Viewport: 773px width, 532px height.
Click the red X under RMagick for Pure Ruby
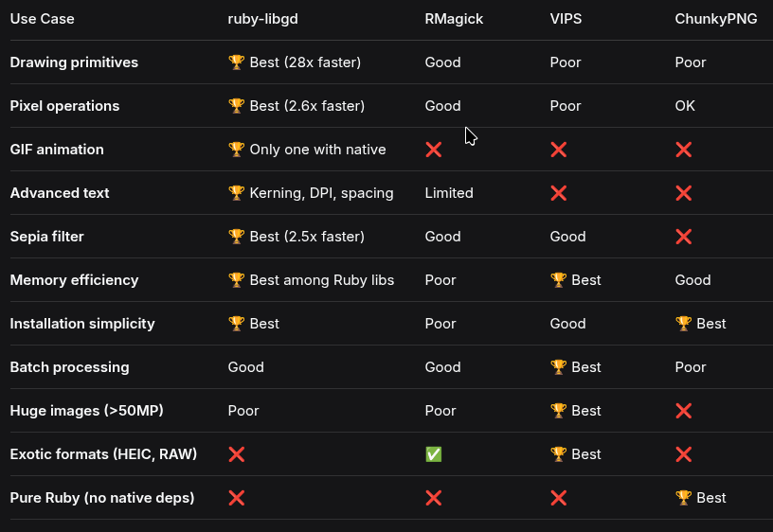pos(433,498)
